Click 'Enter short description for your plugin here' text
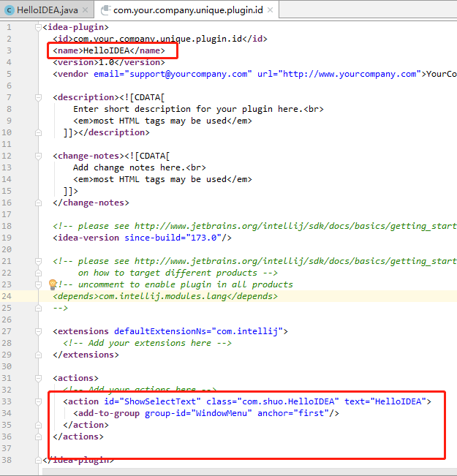457x476 pixels. [x=188, y=109]
